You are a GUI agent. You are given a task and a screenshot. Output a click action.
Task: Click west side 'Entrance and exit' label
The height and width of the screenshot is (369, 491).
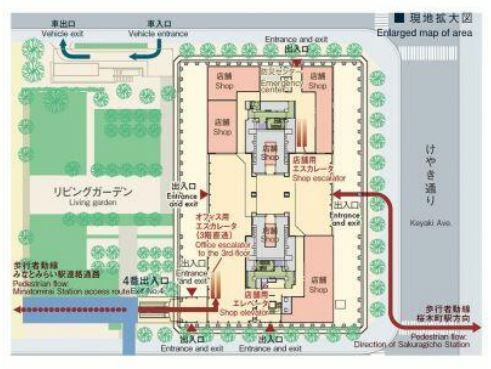pyautogui.click(x=182, y=200)
